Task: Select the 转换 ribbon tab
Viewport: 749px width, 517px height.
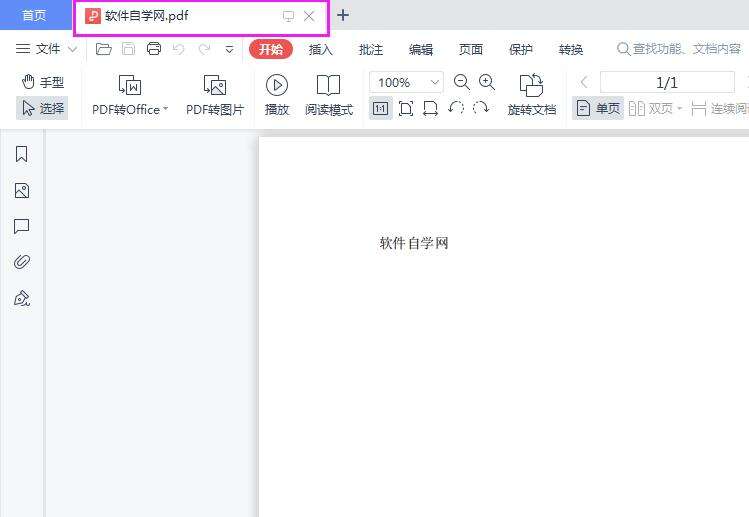Action: point(571,49)
